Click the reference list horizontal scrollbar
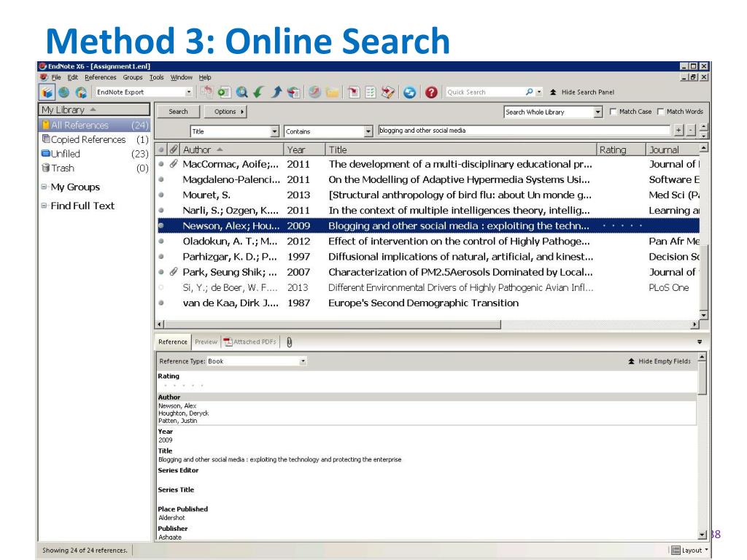The image size is (747, 560). [x=329, y=324]
